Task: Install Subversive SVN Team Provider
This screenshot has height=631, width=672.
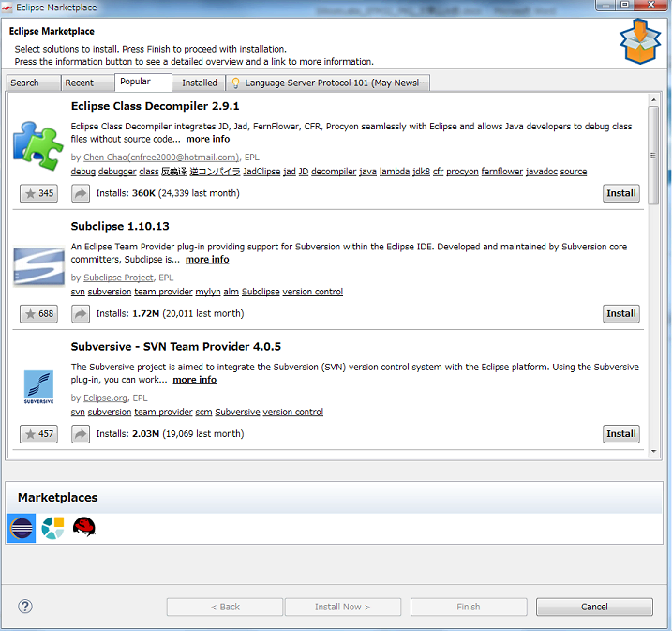Action: pos(621,434)
